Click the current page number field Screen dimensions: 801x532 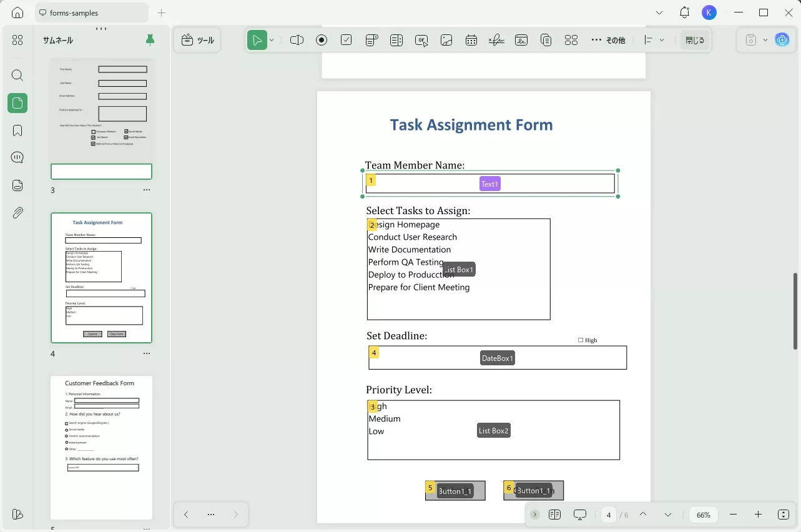(609, 515)
